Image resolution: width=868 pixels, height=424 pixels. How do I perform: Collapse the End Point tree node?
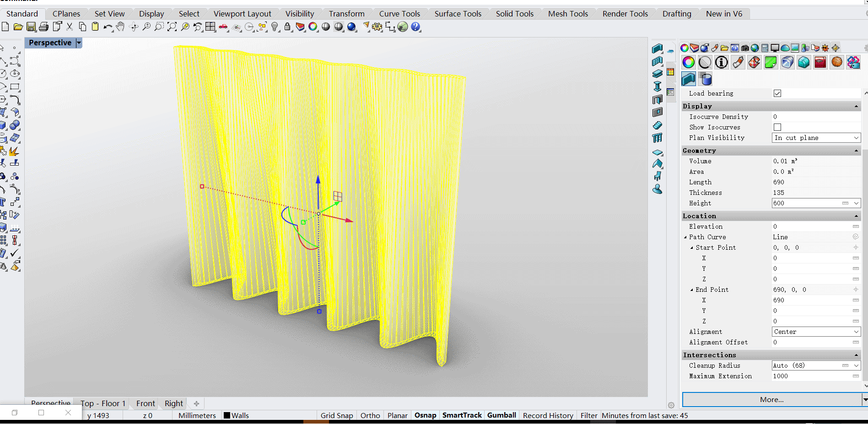tap(692, 290)
